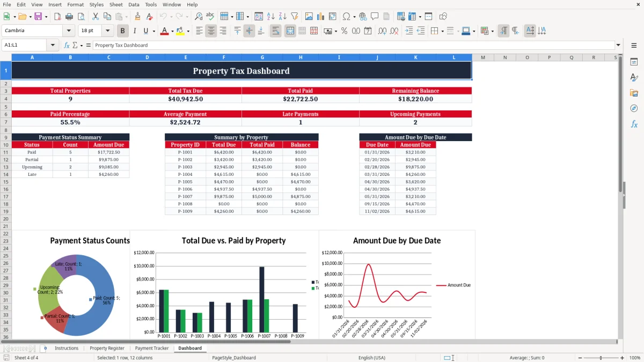Click the Clear Direct Formatting icon
The width and height of the screenshot is (644, 362).
[149, 17]
